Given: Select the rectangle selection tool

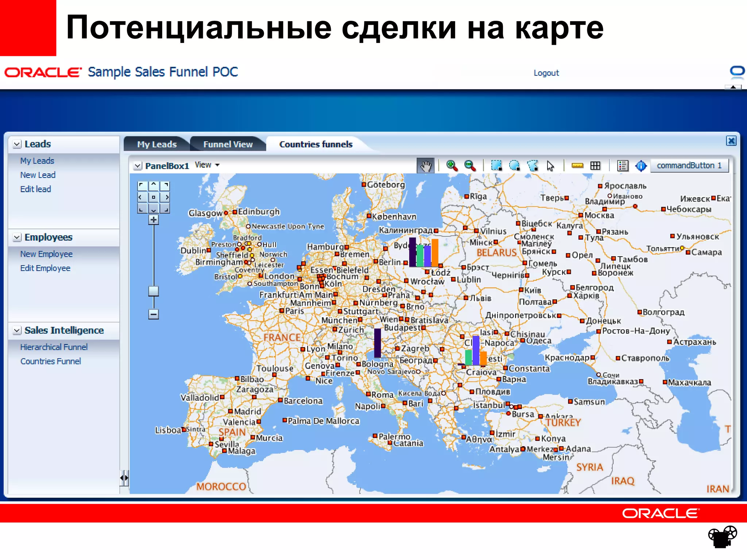Looking at the screenshot, I should [x=496, y=166].
